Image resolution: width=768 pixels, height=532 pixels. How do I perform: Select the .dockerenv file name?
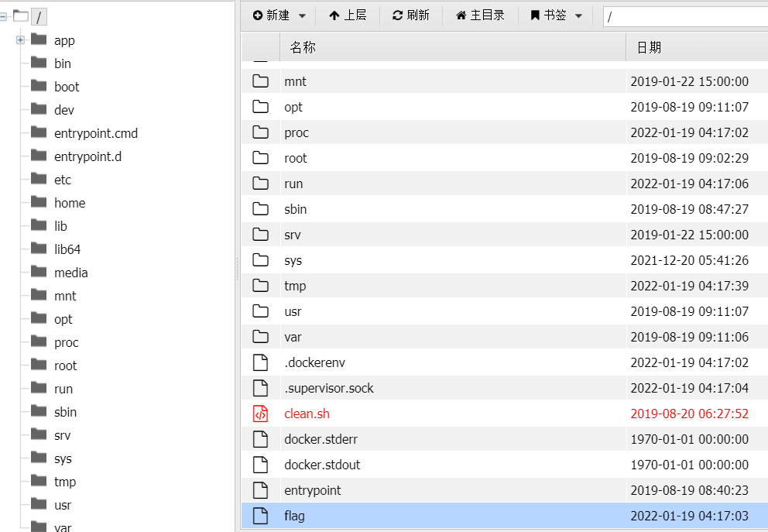[x=314, y=362]
